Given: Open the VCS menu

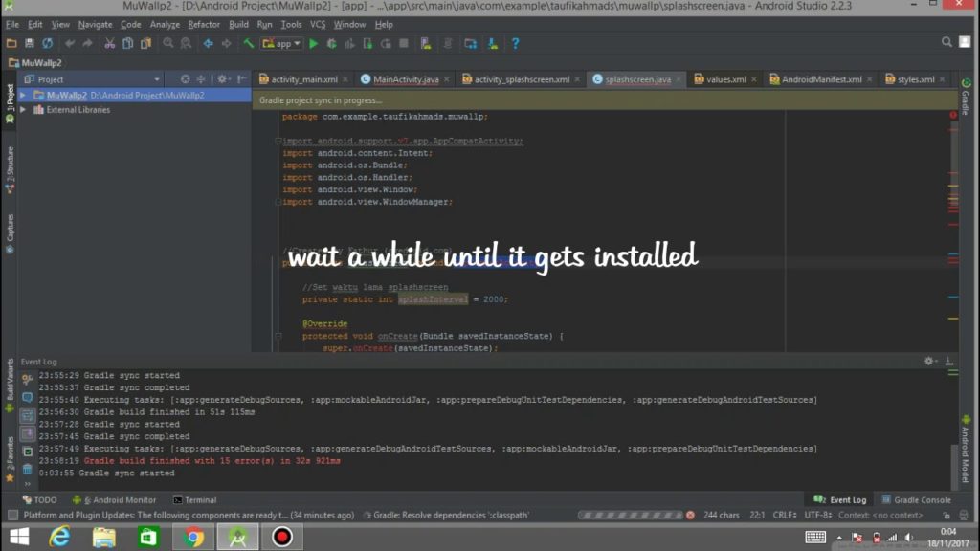Looking at the screenshot, I should 318,24.
